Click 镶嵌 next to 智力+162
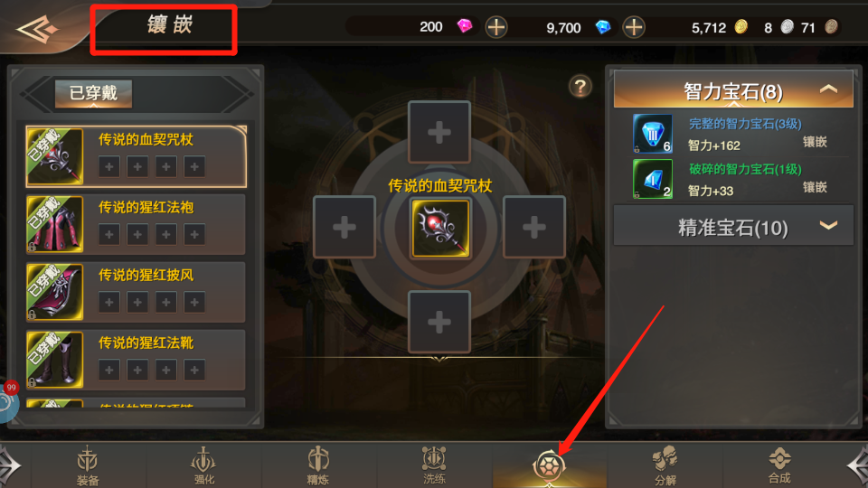 815,142
